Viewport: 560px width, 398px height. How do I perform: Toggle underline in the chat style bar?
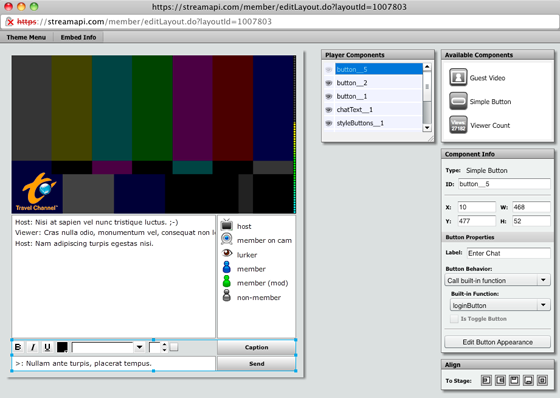point(47,347)
